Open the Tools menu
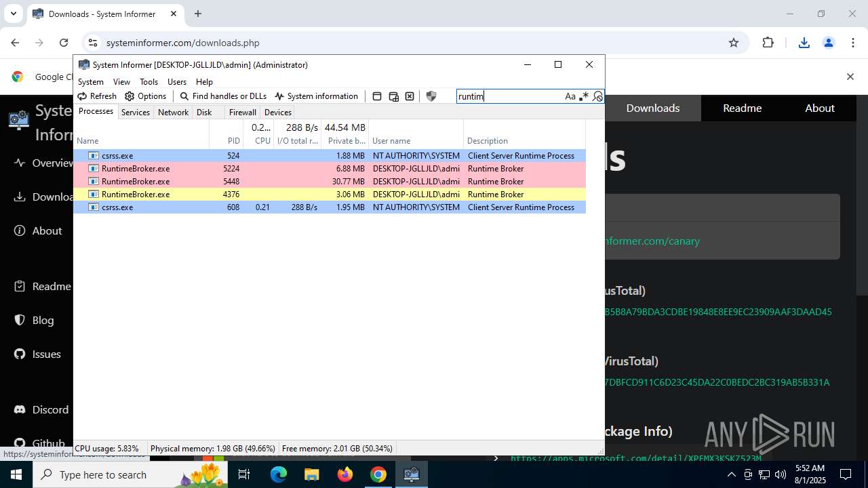This screenshot has width=868, height=488. [x=149, y=81]
